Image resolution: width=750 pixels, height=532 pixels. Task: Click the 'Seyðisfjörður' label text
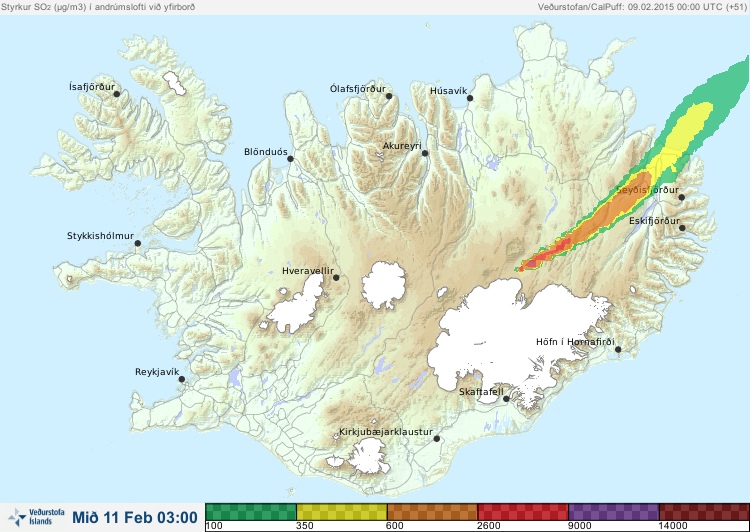point(647,190)
